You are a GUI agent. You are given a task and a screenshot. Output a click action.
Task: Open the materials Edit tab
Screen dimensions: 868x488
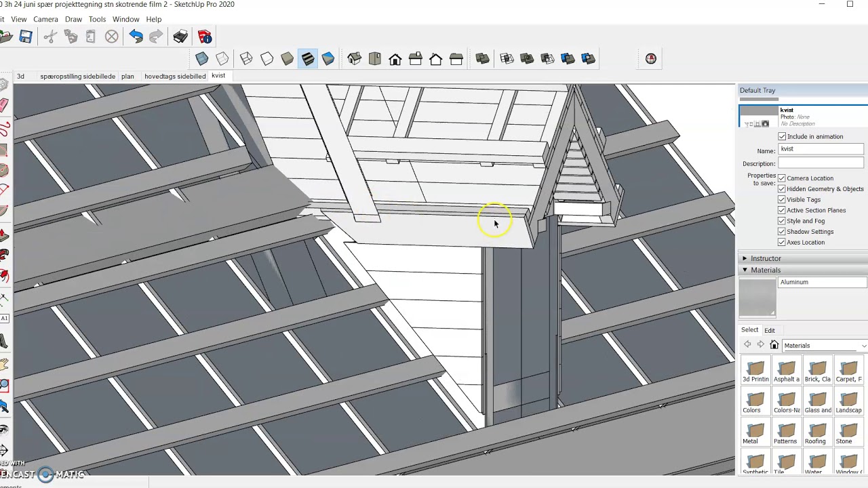click(x=770, y=330)
